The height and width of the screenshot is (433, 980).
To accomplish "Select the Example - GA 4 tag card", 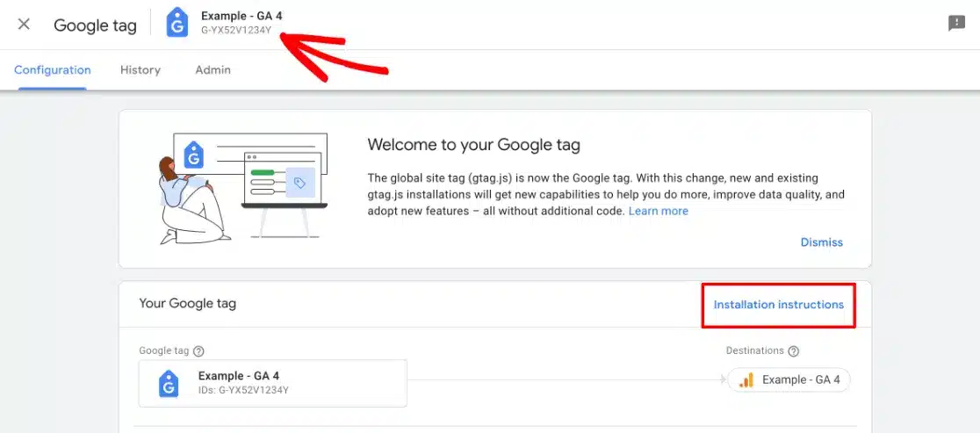I will pos(272,383).
